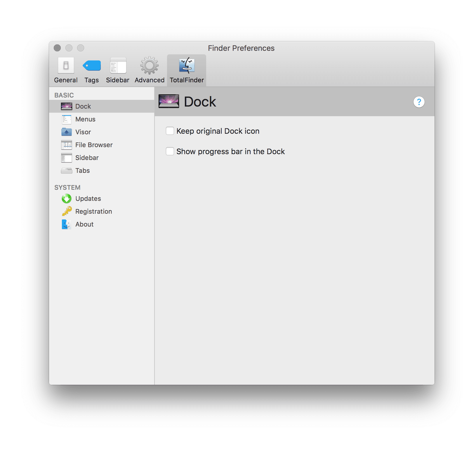476x449 pixels.
Task: Click the Keep original Dock icon label text
Action: pos(218,131)
